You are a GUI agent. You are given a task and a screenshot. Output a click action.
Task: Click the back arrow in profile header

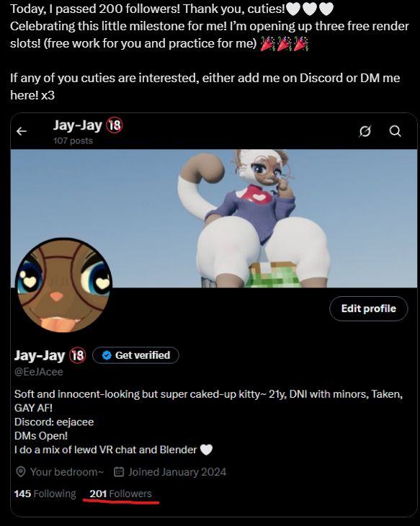[22, 131]
